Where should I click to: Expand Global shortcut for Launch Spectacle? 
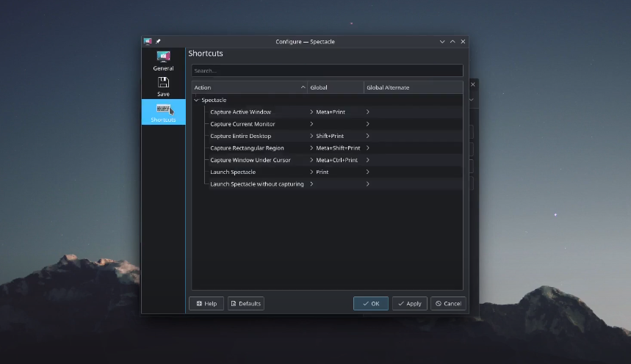point(311,172)
